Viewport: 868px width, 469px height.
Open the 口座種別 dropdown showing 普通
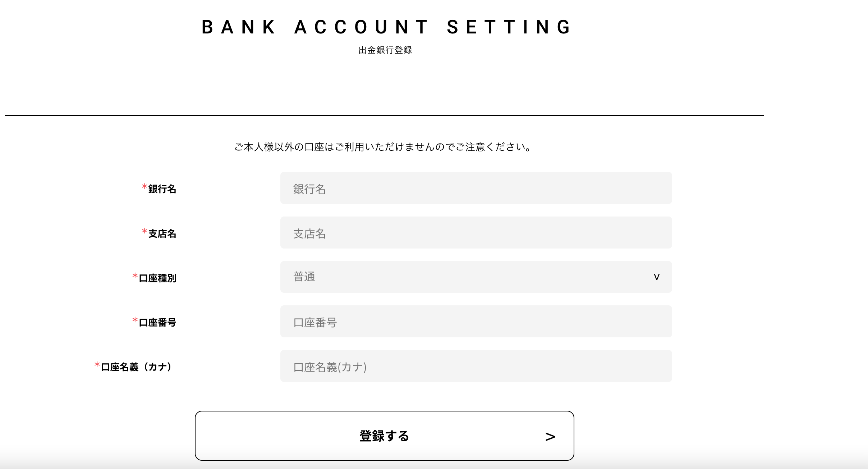pyautogui.click(x=476, y=277)
